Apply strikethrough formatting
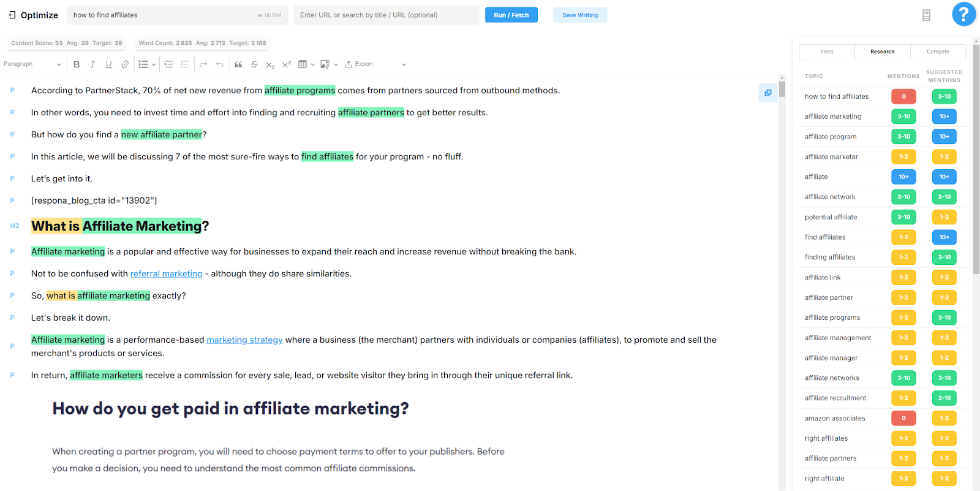This screenshot has height=491, width=980. (254, 64)
